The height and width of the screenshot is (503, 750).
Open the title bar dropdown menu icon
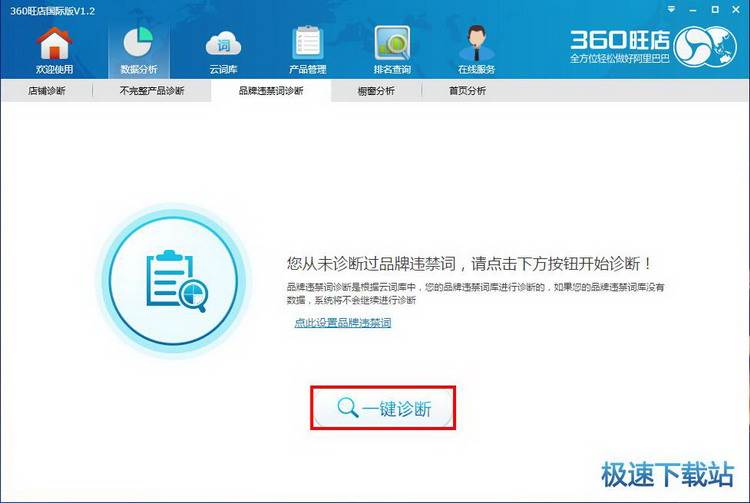(x=671, y=10)
